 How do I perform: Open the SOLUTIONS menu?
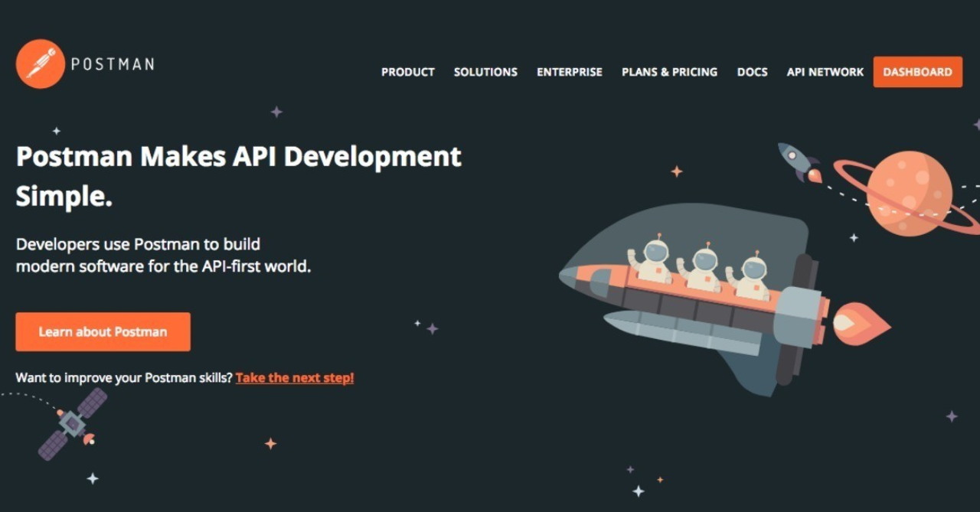pyautogui.click(x=485, y=72)
